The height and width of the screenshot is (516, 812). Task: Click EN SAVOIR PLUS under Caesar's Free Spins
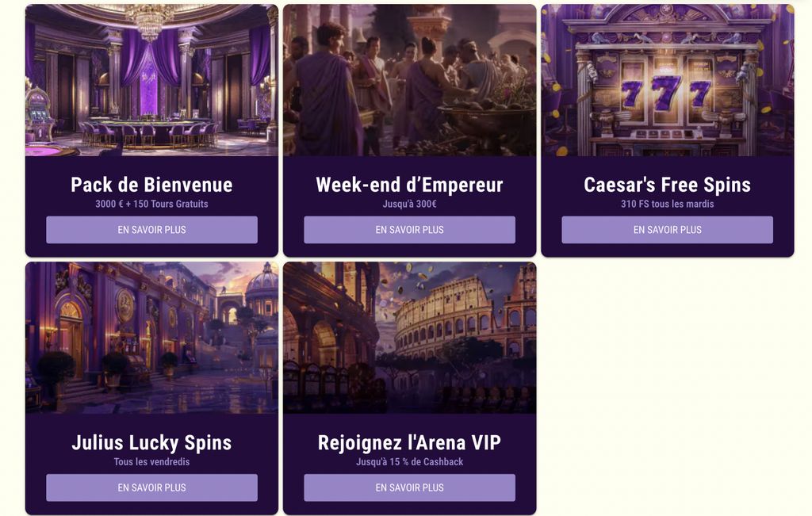(667, 230)
